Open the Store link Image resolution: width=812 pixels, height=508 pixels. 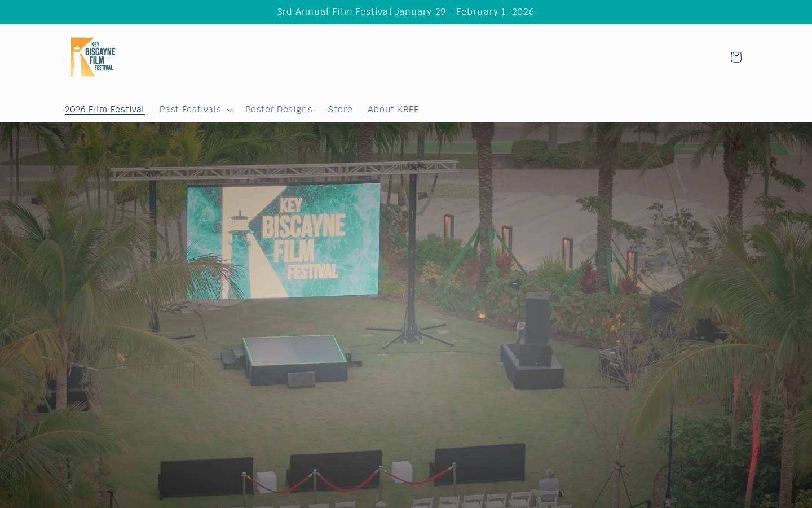(340, 110)
